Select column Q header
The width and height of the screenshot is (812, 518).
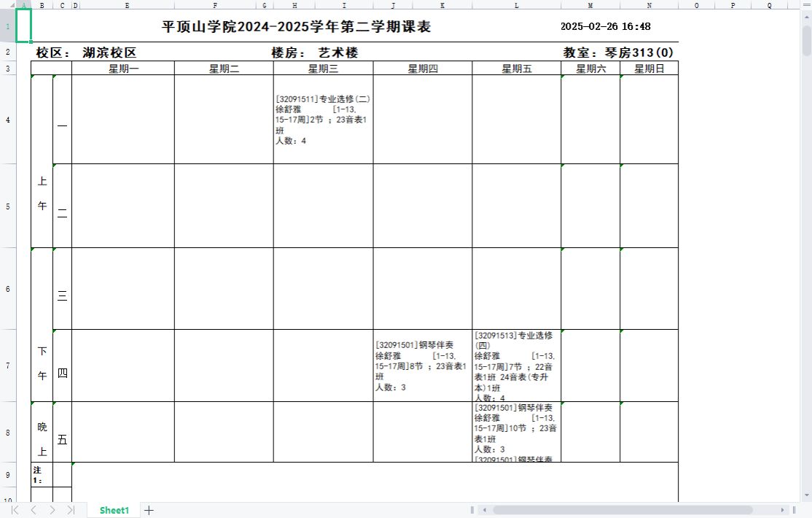[769, 5]
